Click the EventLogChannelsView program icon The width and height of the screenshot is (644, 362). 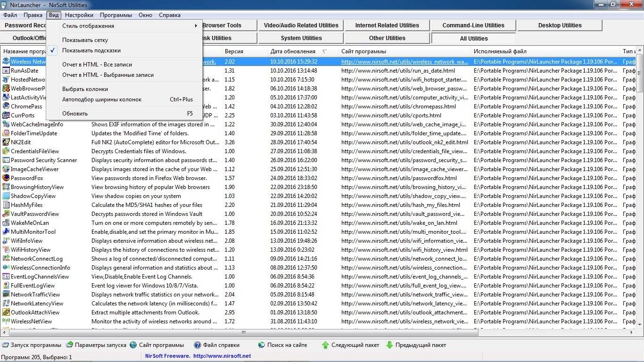click(x=6, y=277)
